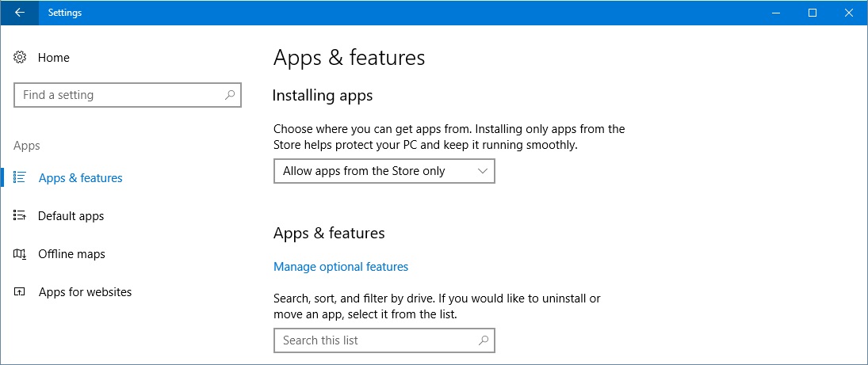The height and width of the screenshot is (365, 868).
Task: Open Apps for websites section
Action: coord(86,292)
